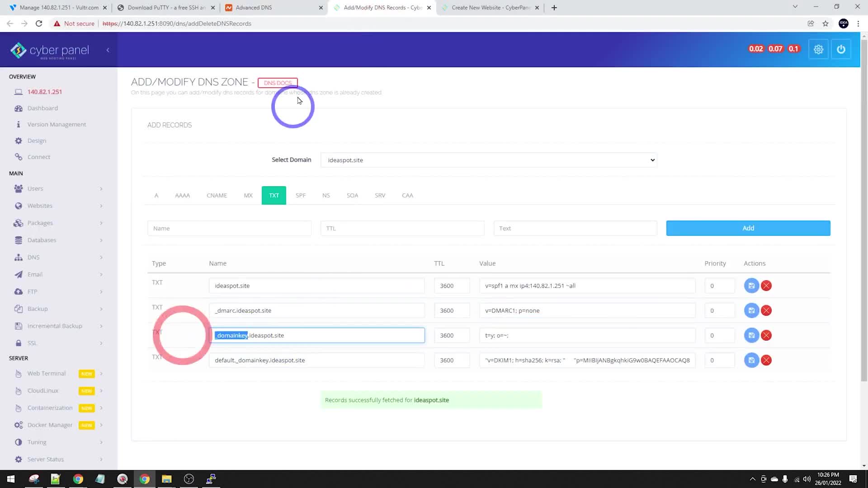Open the DNS DOCS link

point(277,83)
